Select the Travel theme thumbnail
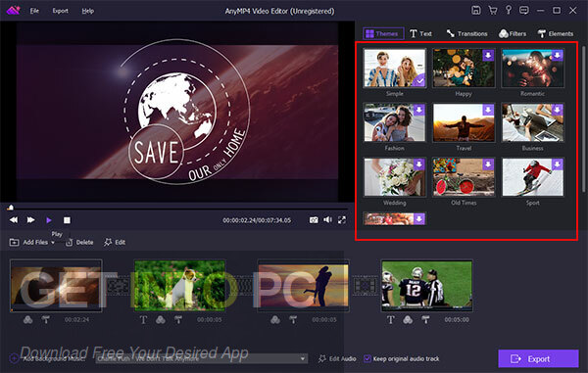This screenshot has width=588, height=373. click(464, 122)
